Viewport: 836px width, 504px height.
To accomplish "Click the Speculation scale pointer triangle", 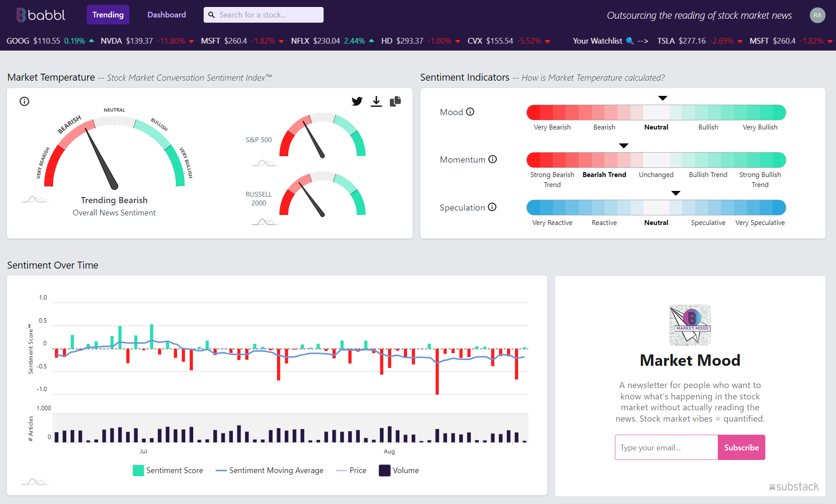I will point(676,193).
